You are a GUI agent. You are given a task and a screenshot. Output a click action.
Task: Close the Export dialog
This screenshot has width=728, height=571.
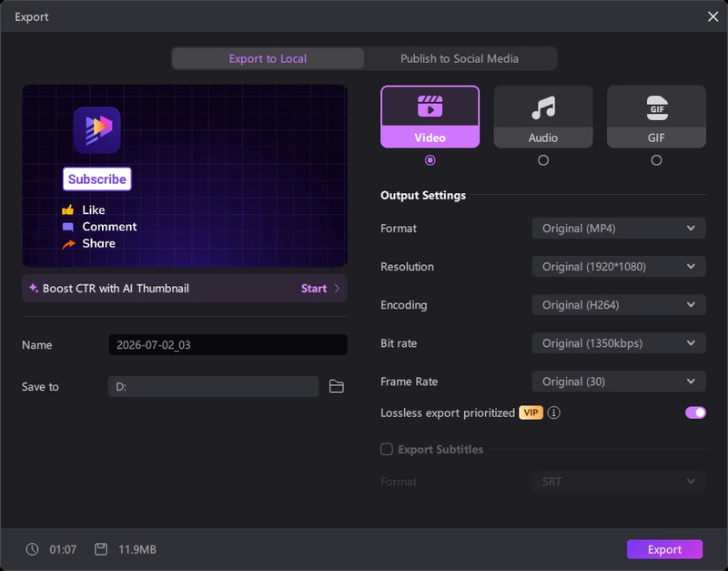point(713,16)
